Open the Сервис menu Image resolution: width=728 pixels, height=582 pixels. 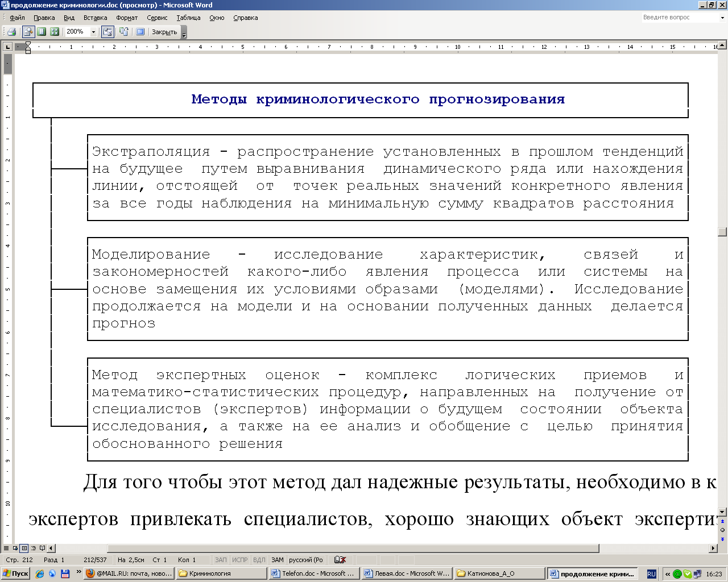click(x=157, y=18)
